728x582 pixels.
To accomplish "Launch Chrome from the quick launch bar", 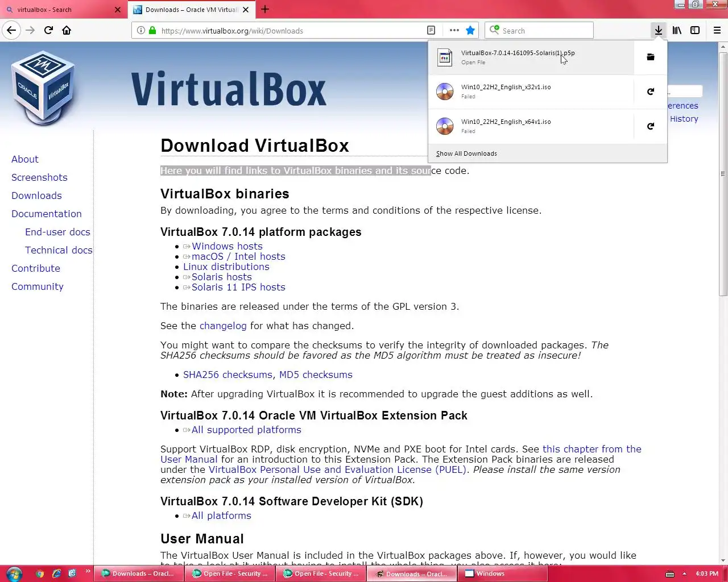I will pyautogui.click(x=40, y=573).
